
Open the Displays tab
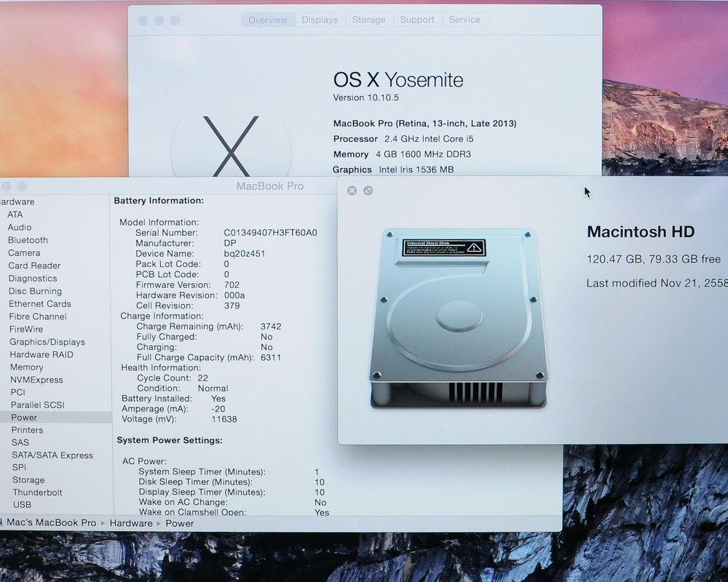[320, 20]
